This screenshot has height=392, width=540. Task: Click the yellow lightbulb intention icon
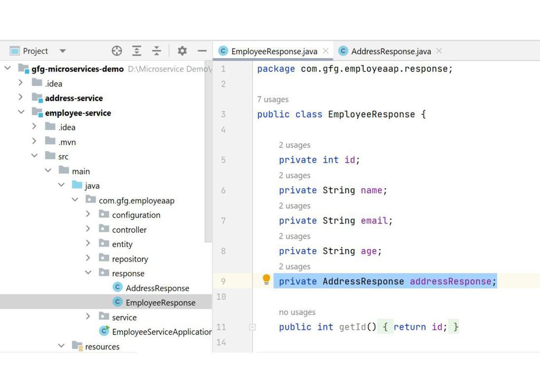pos(266,280)
